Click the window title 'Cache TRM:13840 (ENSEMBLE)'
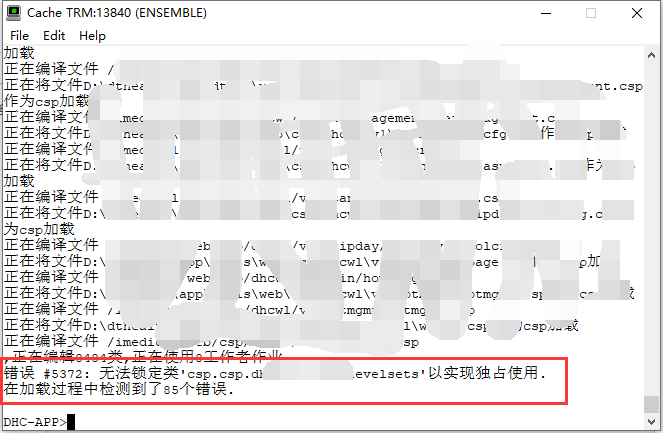Viewport: 663px width, 433px height. 117,13
